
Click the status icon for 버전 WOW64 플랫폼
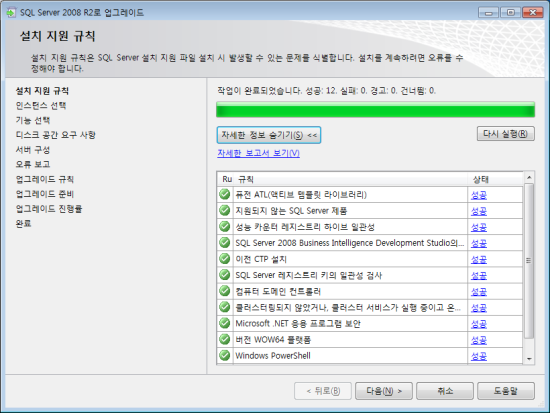(224, 339)
